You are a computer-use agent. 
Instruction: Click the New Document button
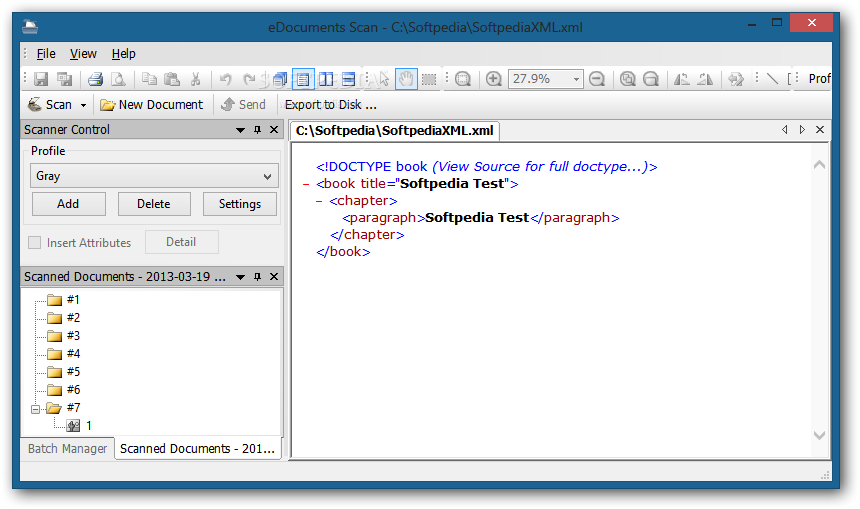click(152, 104)
